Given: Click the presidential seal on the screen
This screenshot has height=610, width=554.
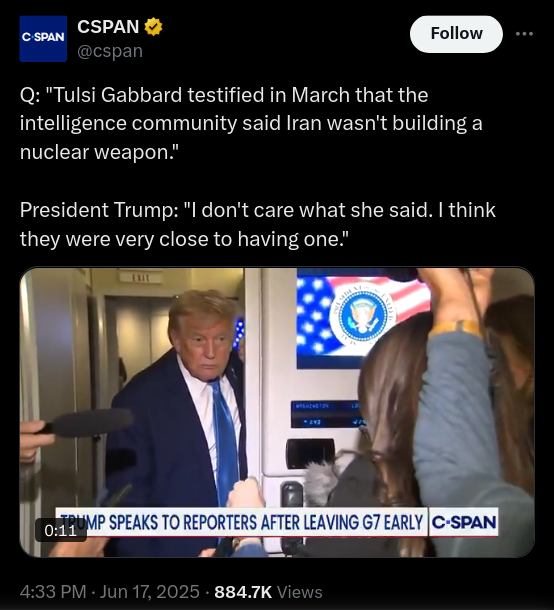Looking at the screenshot, I should coord(363,317).
